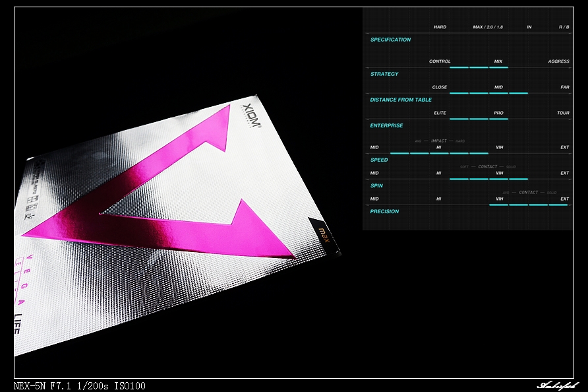The image size is (588, 392).
Task: Click VIH on the Speed scale
Action: 500,147
